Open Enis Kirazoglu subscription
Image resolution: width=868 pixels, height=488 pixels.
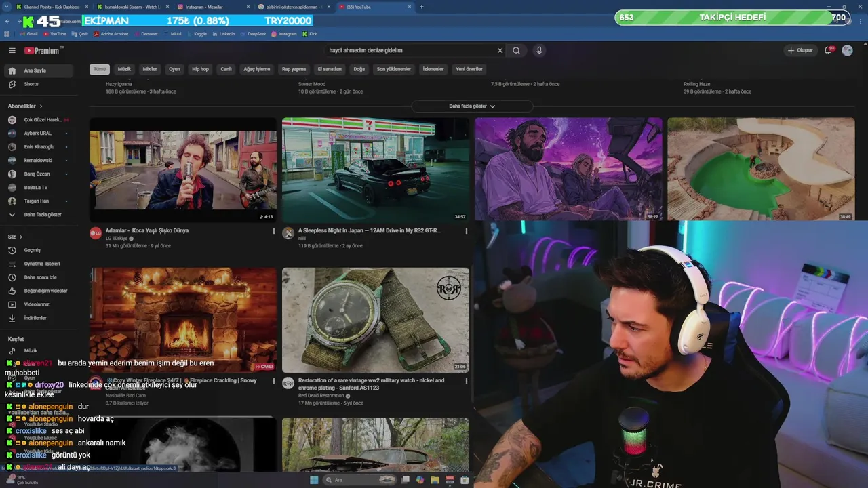click(41, 147)
